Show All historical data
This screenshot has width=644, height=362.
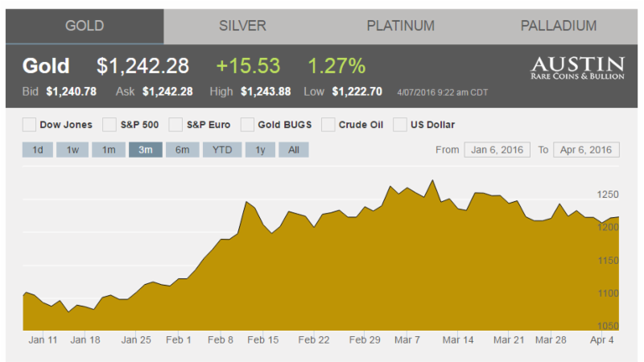[294, 150]
